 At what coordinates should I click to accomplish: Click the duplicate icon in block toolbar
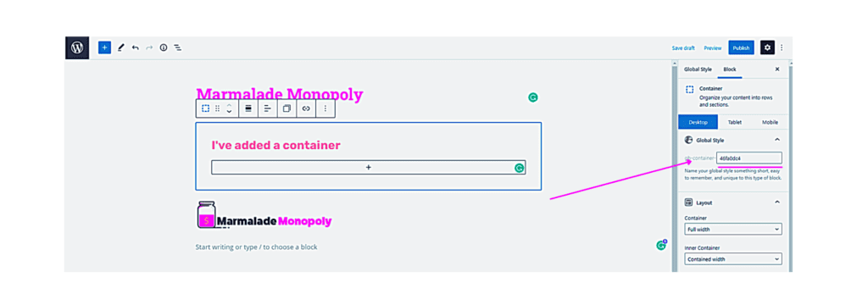pyautogui.click(x=287, y=108)
